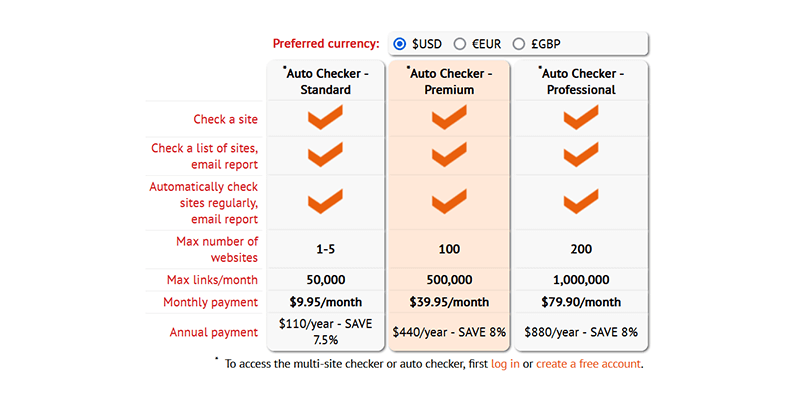
Task: Click the $110/year Standard annual price
Action: (x=325, y=331)
